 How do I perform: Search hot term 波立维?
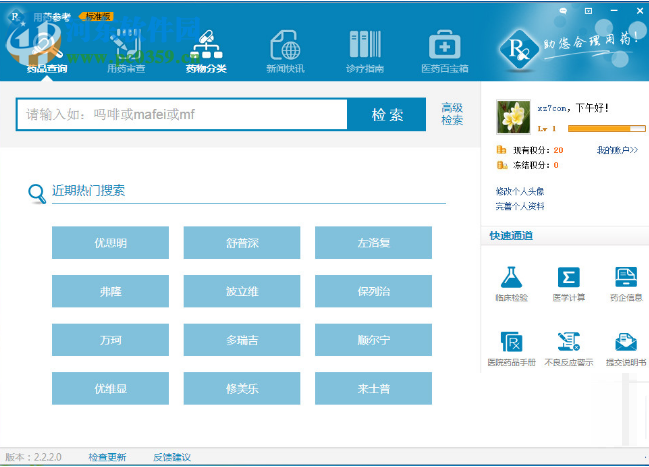(x=242, y=291)
